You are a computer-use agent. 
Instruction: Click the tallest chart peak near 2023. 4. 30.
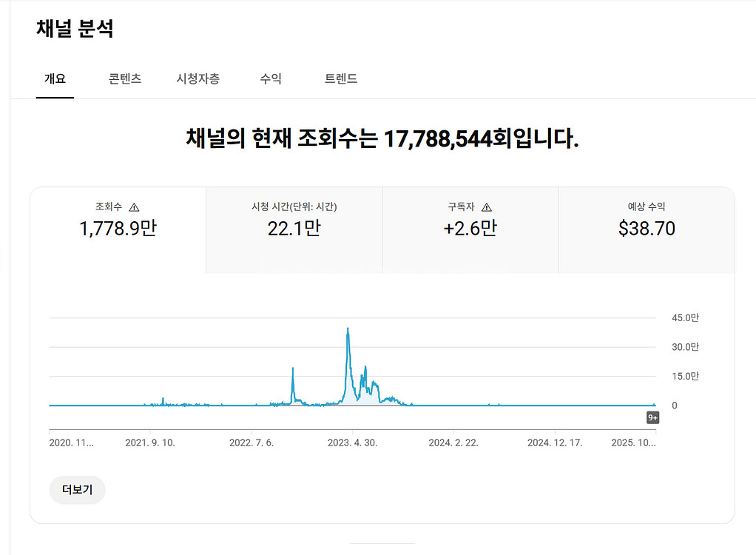pyautogui.click(x=348, y=329)
